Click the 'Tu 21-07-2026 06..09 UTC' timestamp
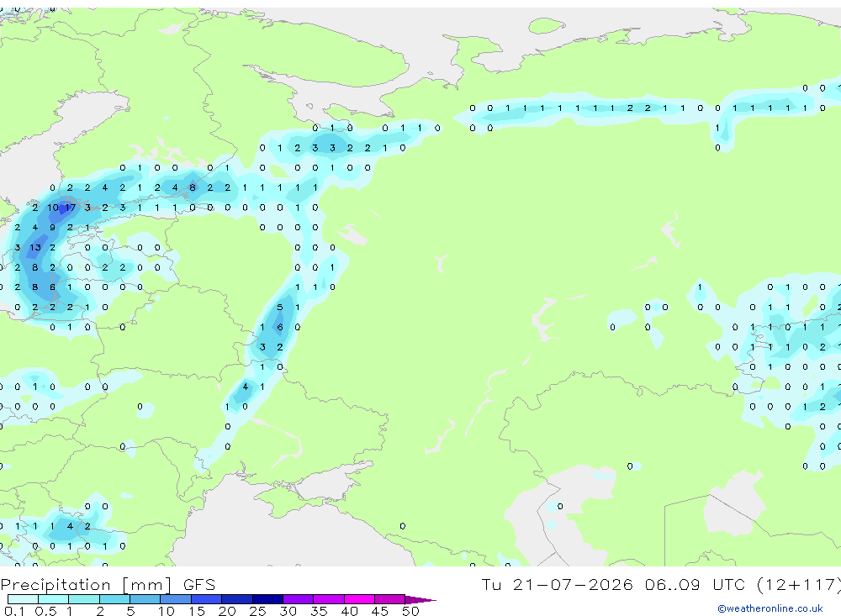This screenshot has width=841, height=616. (613, 584)
